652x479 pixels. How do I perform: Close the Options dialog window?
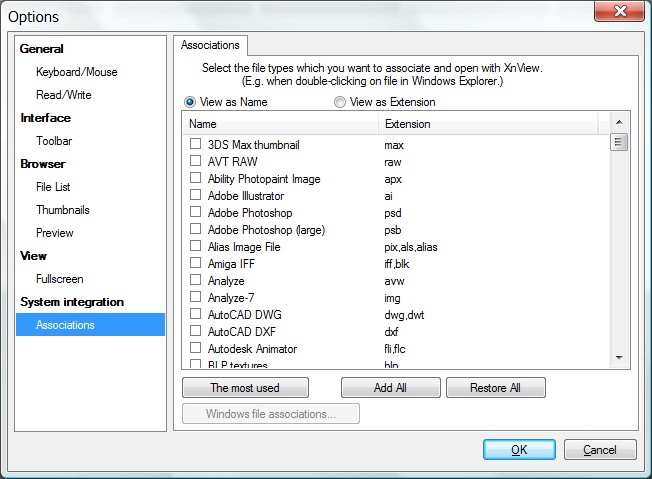[x=618, y=13]
